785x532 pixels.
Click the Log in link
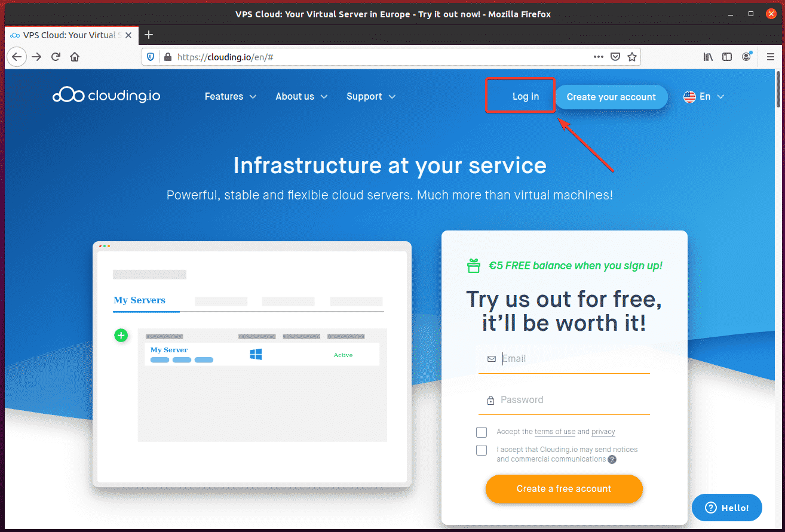pos(526,97)
